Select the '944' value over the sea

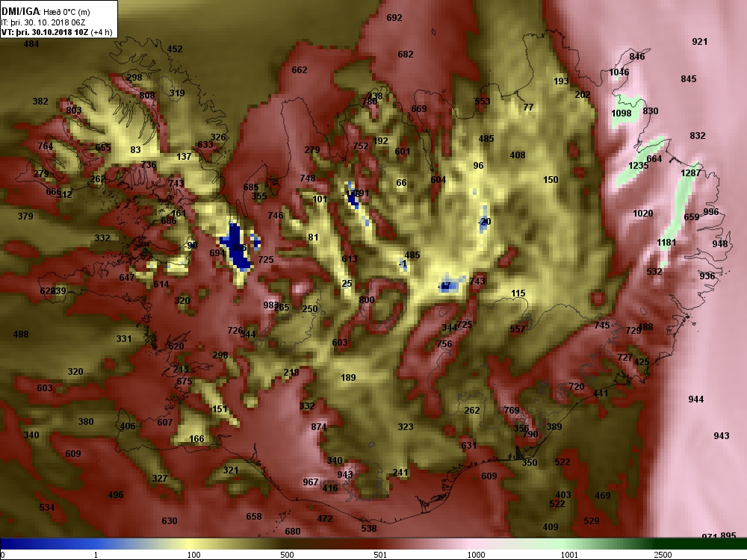695,399
